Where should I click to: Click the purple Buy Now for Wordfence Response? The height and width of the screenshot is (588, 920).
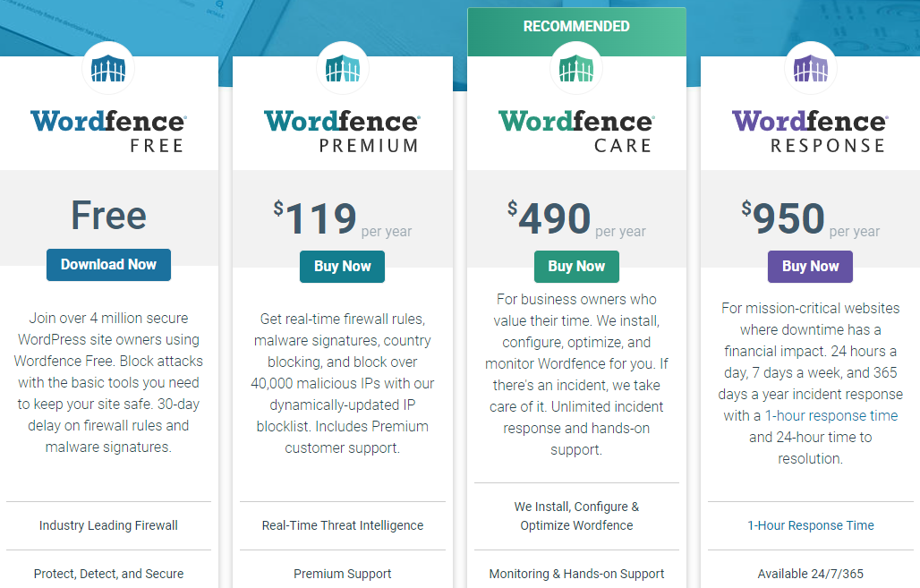810,266
